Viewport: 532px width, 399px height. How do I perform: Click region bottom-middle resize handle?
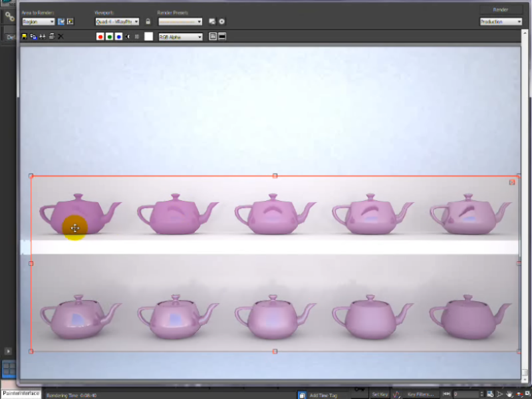click(275, 352)
